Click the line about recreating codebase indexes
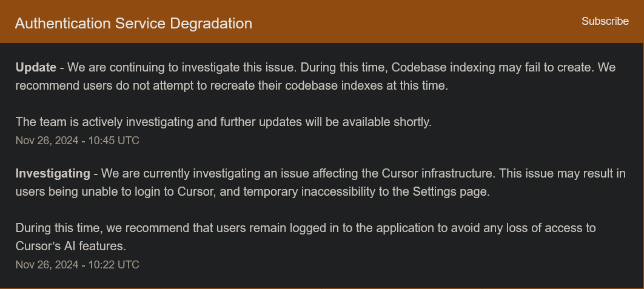The height and width of the screenshot is (289, 644). click(x=232, y=86)
